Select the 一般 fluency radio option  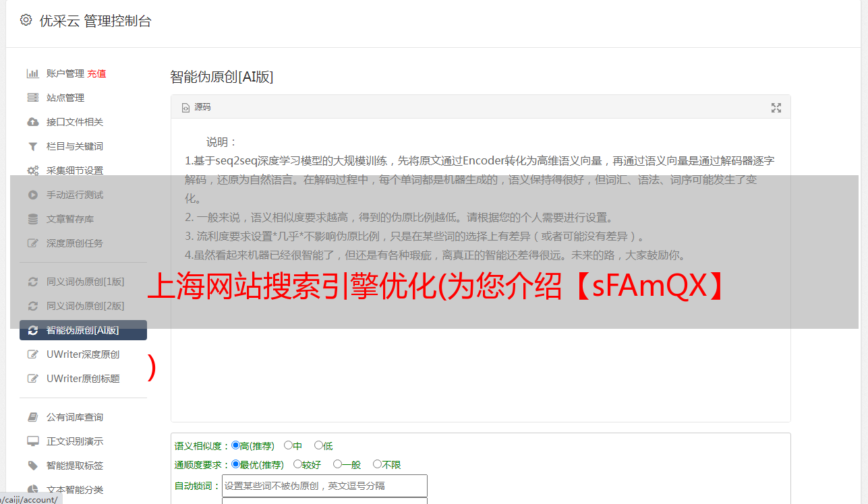coord(337,464)
